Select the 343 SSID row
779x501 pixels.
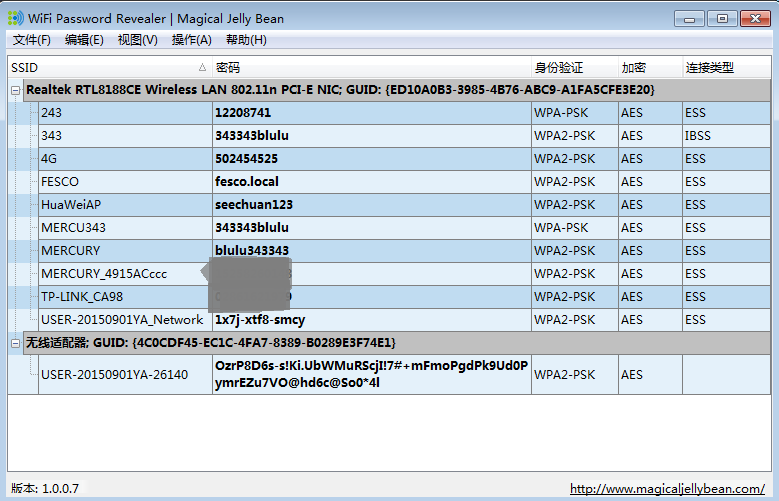404,136
